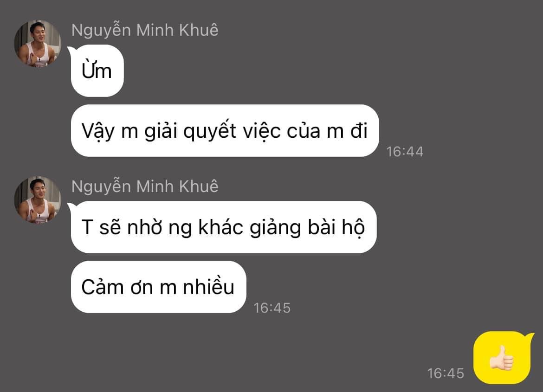Click the word 'nhiều' in the thank-you message
This screenshot has height=392, width=543.
[208, 288]
